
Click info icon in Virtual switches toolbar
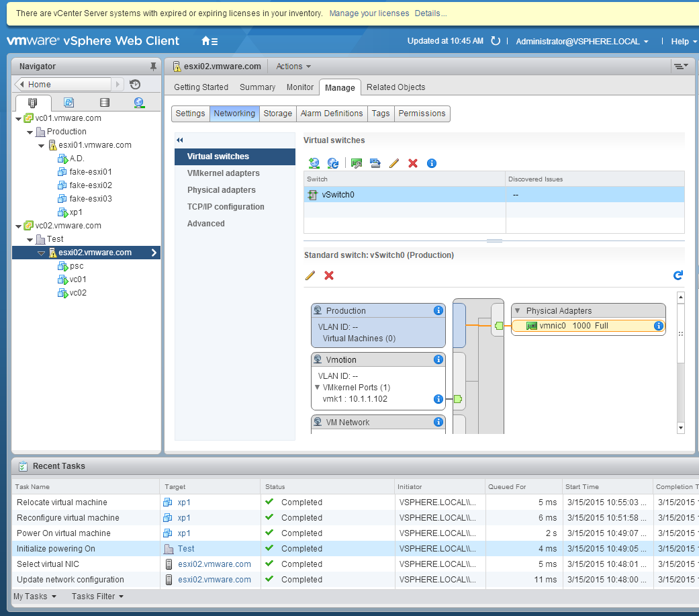(432, 163)
